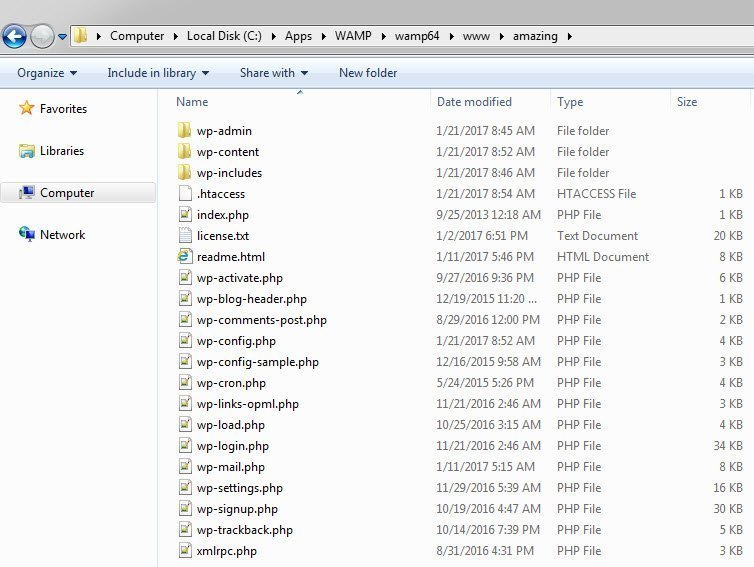The image size is (754, 567).
Task: Click the wp-comments-post.php file icon
Action: [185, 319]
